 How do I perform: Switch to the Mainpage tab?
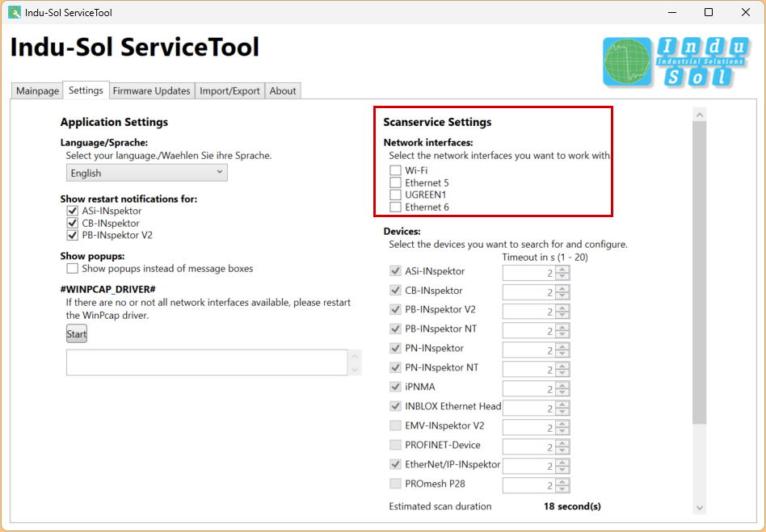tap(37, 90)
